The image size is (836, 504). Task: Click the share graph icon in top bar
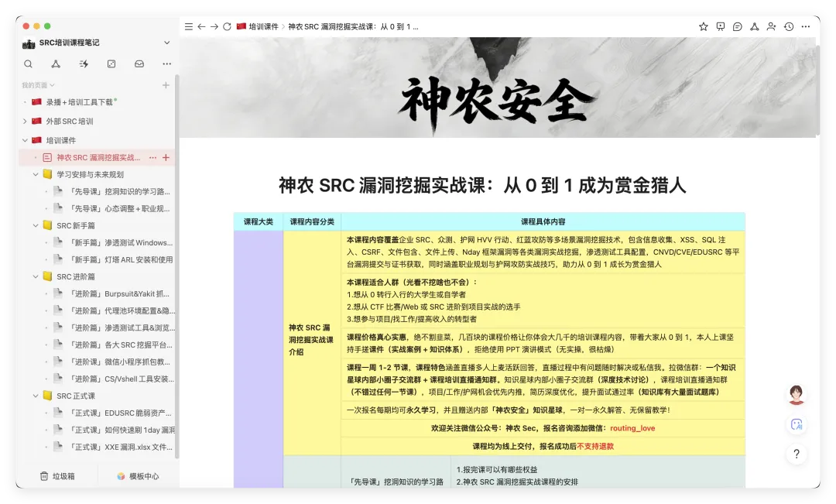tap(755, 26)
